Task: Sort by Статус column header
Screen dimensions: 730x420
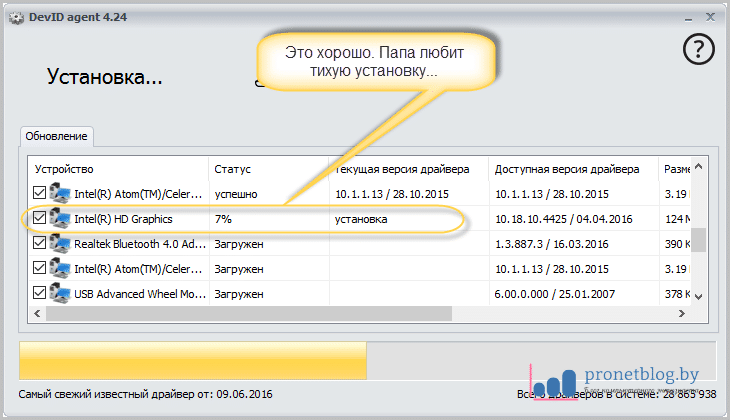Action: 266,168
